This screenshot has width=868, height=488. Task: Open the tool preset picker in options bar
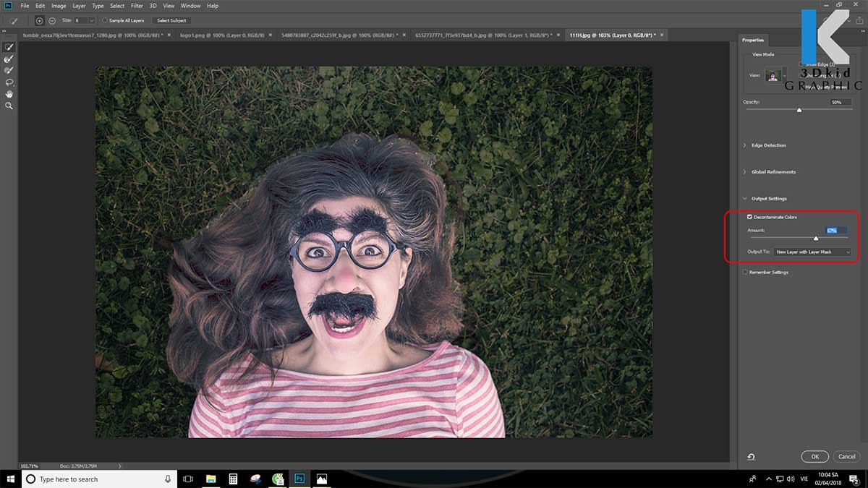click(13, 20)
